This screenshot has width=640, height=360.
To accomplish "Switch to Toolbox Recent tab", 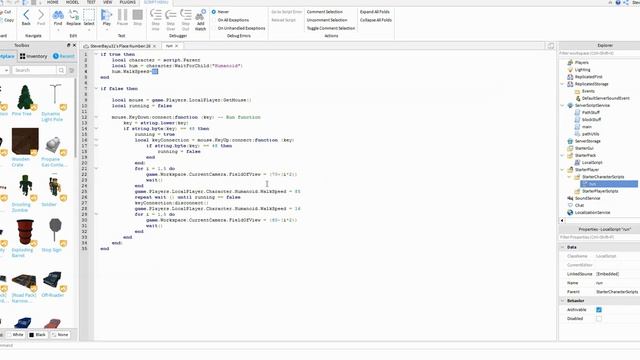I will point(64,56).
